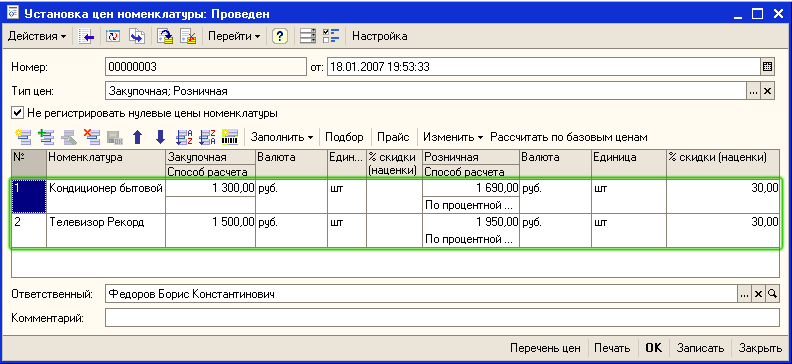Click the OK button
This screenshot has width=792, height=364.
tap(654, 348)
